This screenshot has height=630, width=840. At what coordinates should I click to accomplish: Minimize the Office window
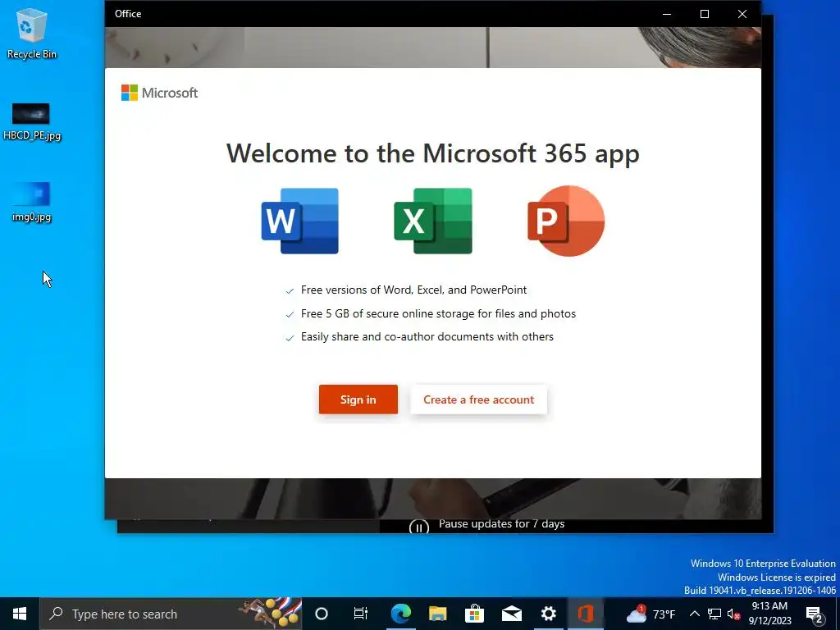[667, 14]
